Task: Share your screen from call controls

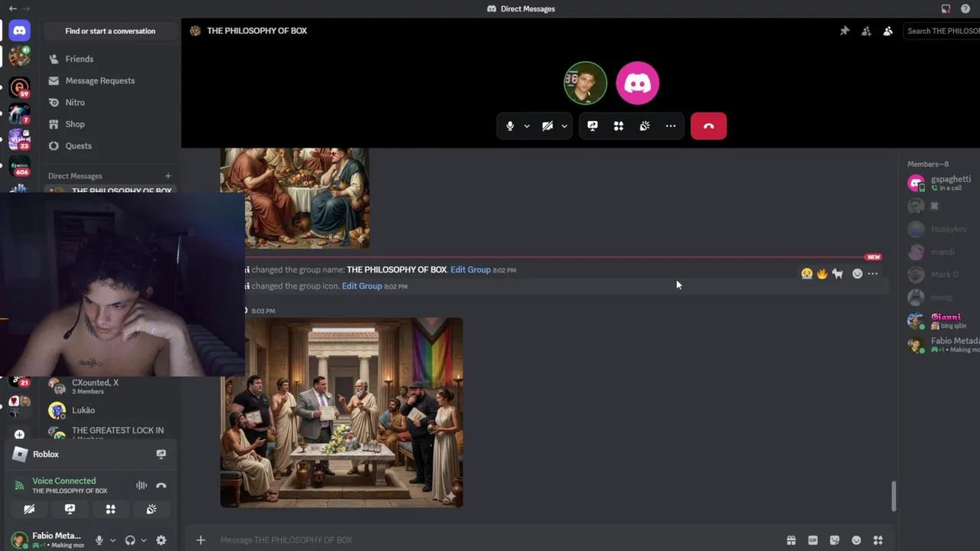Action: [x=593, y=126]
